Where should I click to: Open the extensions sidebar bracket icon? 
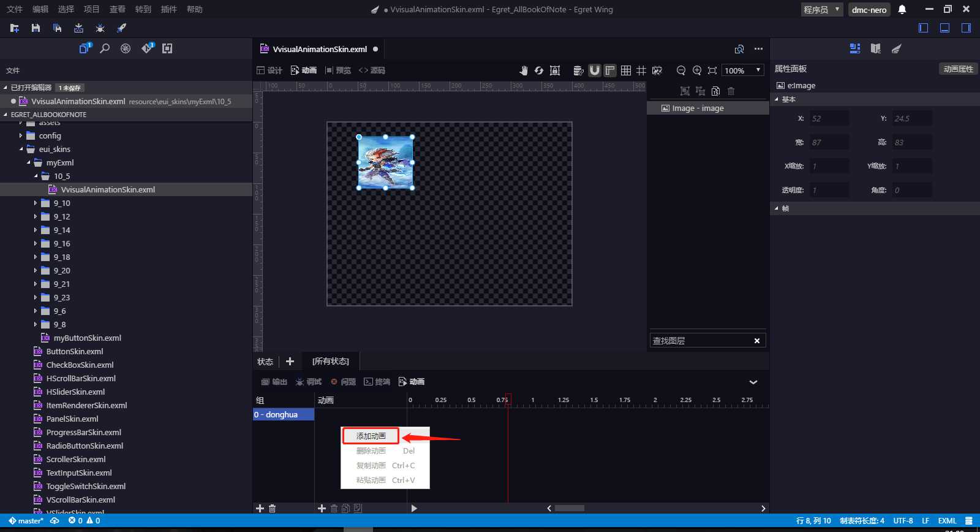click(x=167, y=48)
